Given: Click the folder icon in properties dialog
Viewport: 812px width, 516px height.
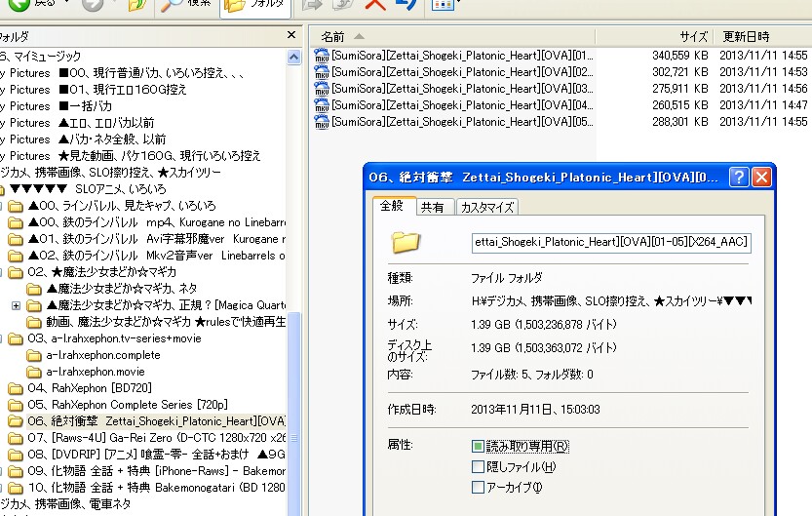Looking at the screenshot, I should pos(406,242).
